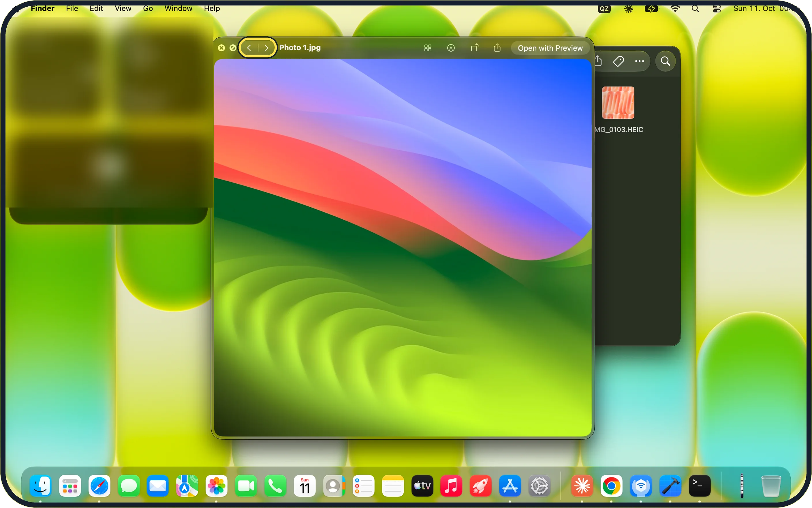
Task: Open the View menu
Action: 123,8
